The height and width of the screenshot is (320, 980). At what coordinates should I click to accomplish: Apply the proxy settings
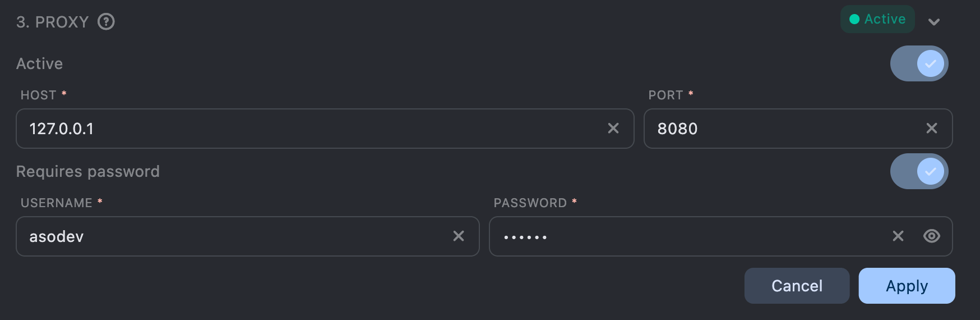(x=907, y=286)
